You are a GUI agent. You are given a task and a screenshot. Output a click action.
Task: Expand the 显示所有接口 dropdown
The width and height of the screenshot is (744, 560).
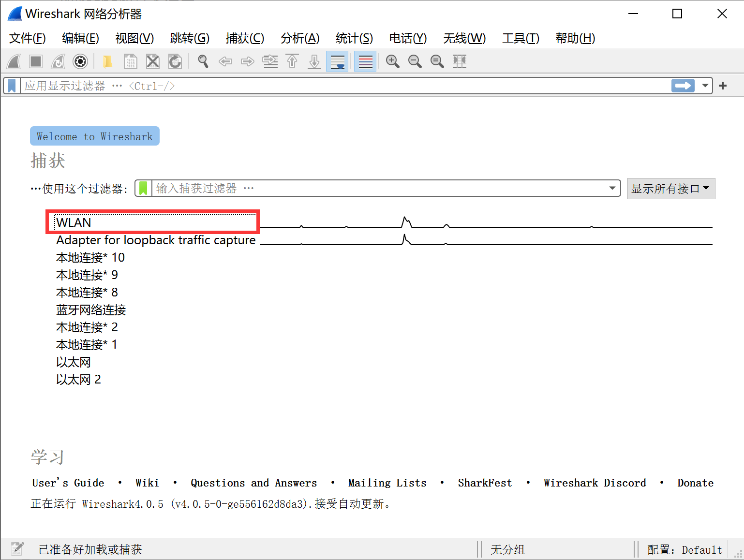670,189
